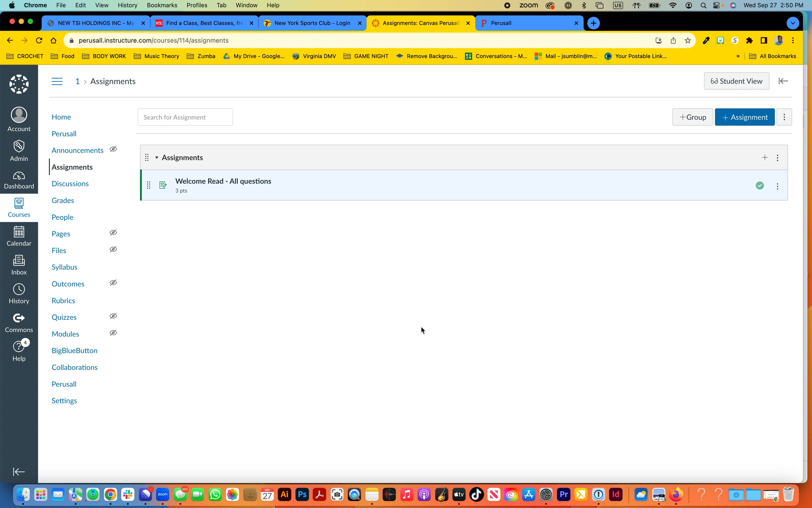812x508 pixels.
Task: Click the Search for Assignment field
Action: pos(185,117)
